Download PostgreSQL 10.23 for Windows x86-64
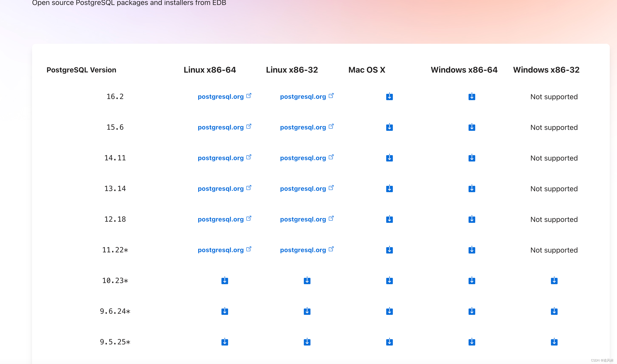Image resolution: width=617 pixels, height=364 pixels. [x=472, y=281]
